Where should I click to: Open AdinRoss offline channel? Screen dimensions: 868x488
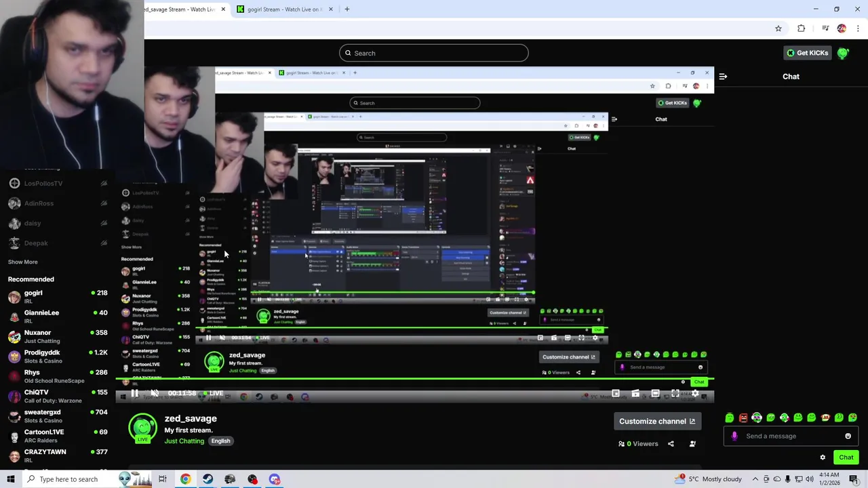click(57, 203)
